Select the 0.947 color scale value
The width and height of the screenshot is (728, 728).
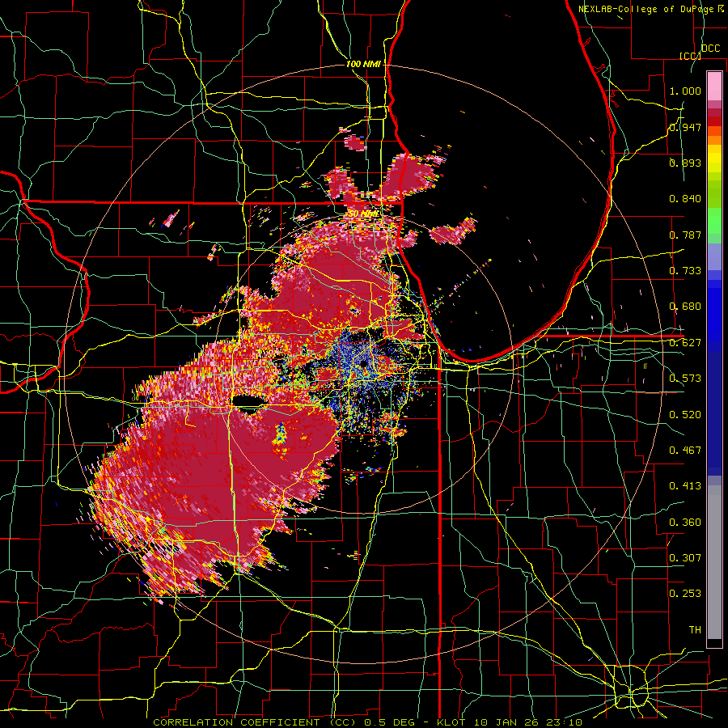[x=685, y=127]
